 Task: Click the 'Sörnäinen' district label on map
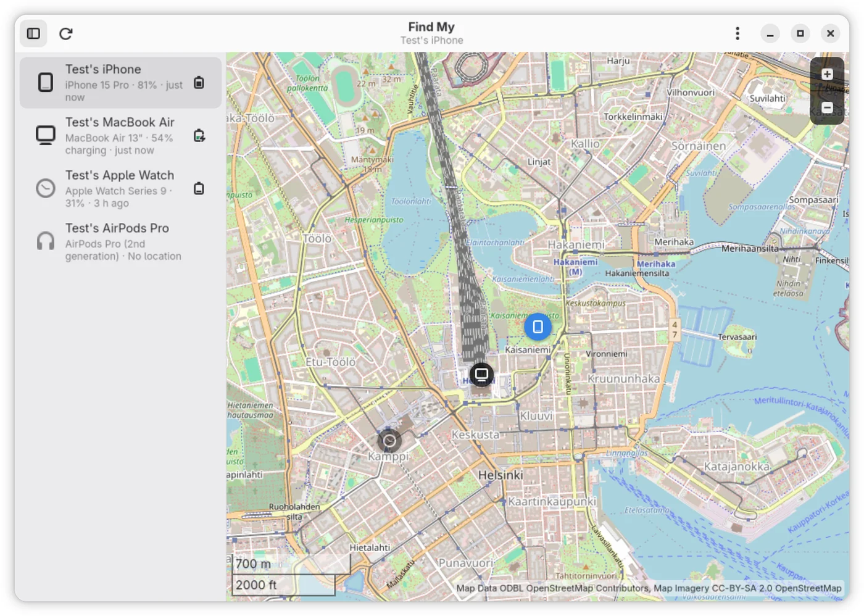click(699, 146)
